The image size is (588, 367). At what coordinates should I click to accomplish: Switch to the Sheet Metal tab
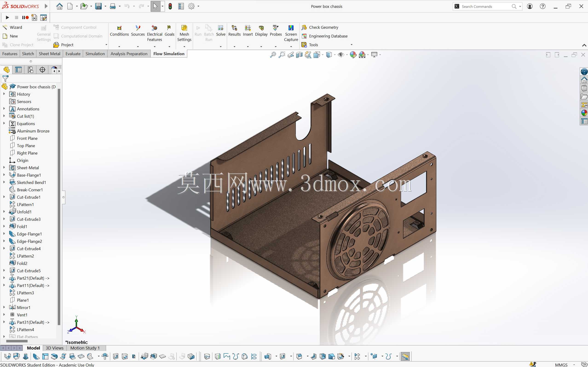[49, 54]
